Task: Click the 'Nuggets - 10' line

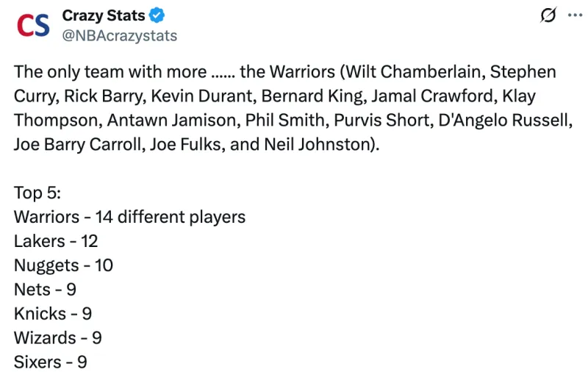Action: pyautogui.click(x=63, y=265)
